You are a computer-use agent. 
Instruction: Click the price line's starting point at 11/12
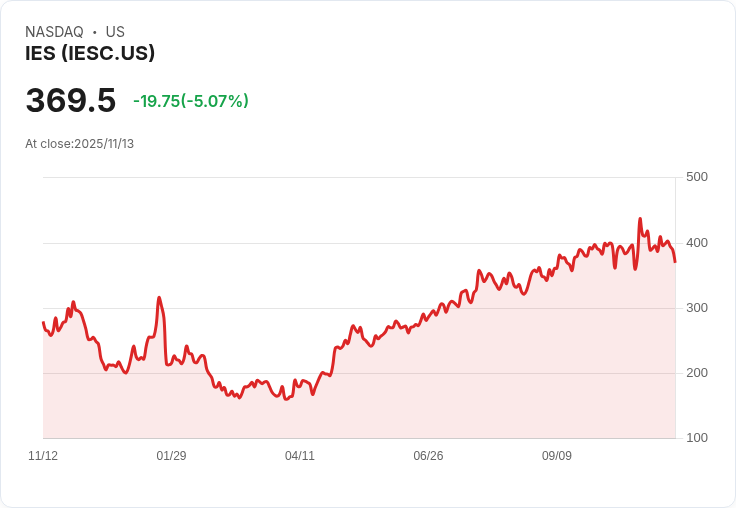tap(43, 322)
